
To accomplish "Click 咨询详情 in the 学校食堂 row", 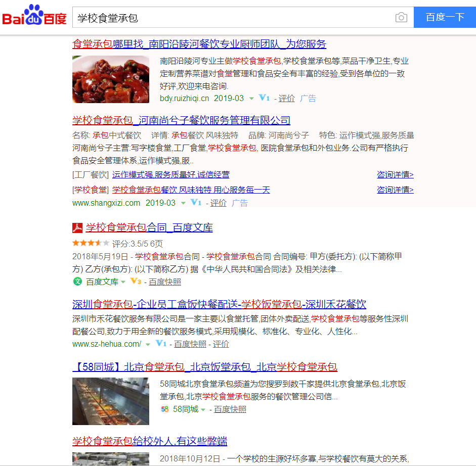I will point(395,190).
